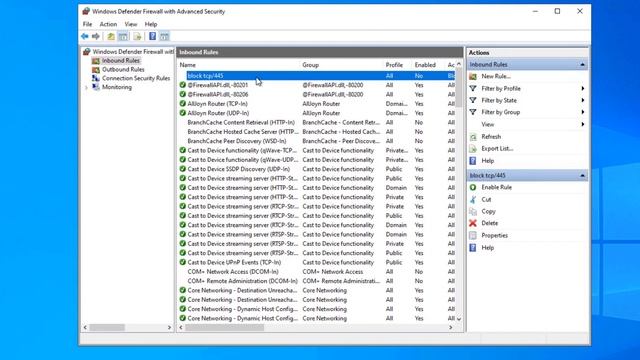Click the red Delete X icon
640x360 pixels.
pos(473,223)
